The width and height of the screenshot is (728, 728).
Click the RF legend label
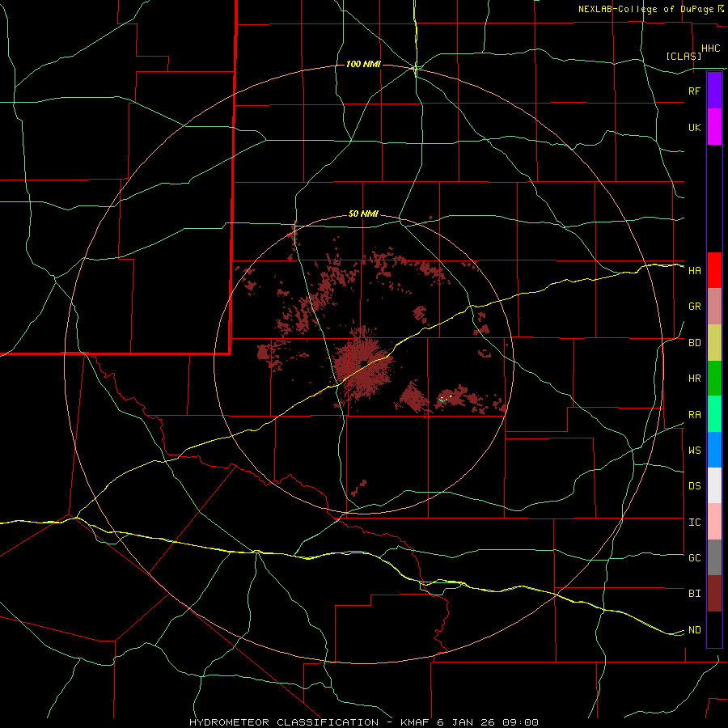695,91
